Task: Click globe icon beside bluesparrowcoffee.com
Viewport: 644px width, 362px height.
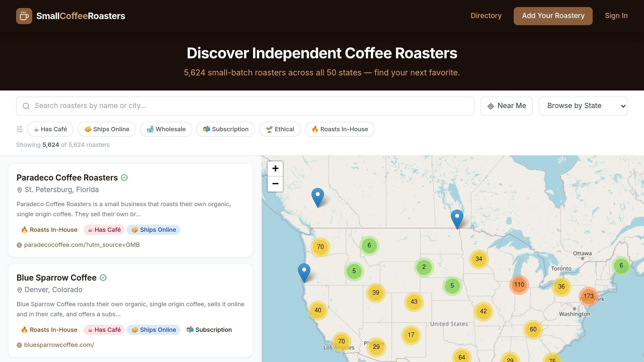Action: click(19, 345)
